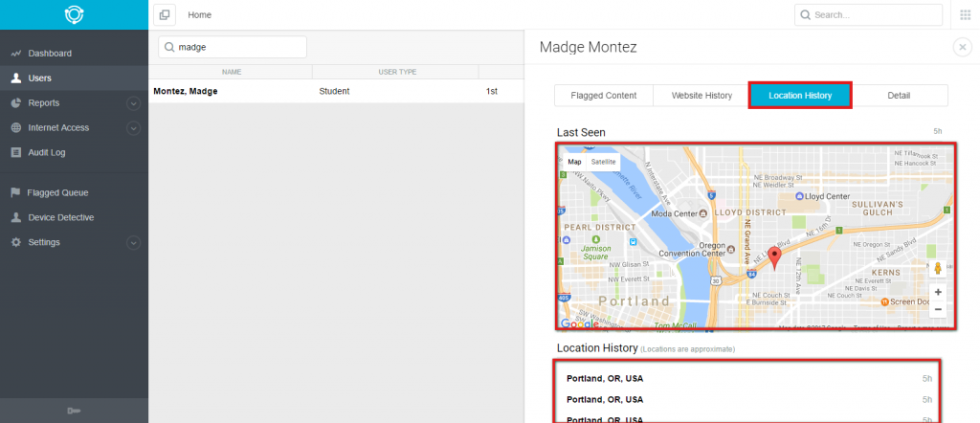Switch to the Detail tab

(899, 96)
